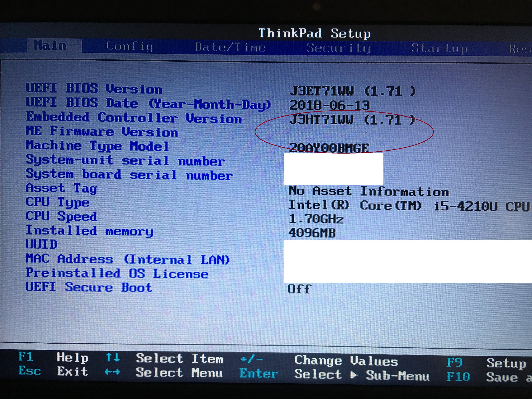Click the up-down arrows Select Item icon
The width and height of the screenshot is (532, 399).
click(x=112, y=357)
